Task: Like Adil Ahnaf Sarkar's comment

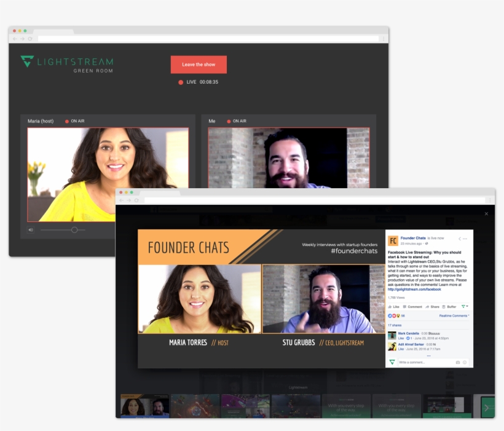Action: click(401, 349)
